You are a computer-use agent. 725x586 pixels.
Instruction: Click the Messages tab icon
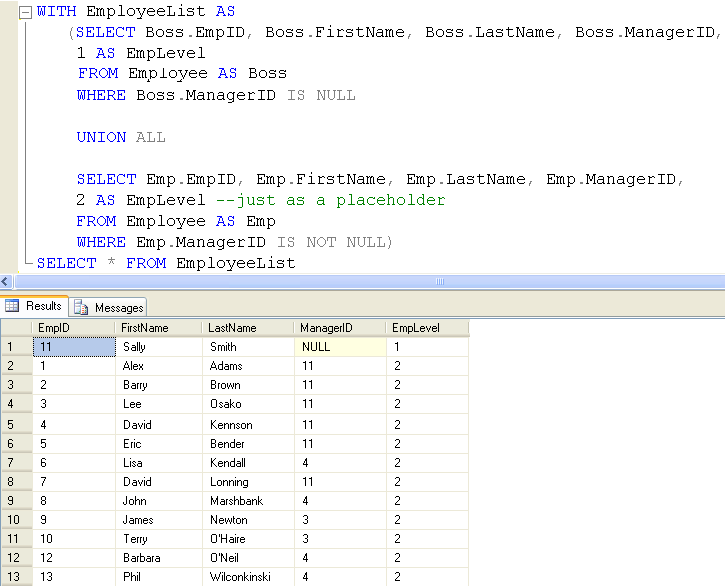pos(81,307)
